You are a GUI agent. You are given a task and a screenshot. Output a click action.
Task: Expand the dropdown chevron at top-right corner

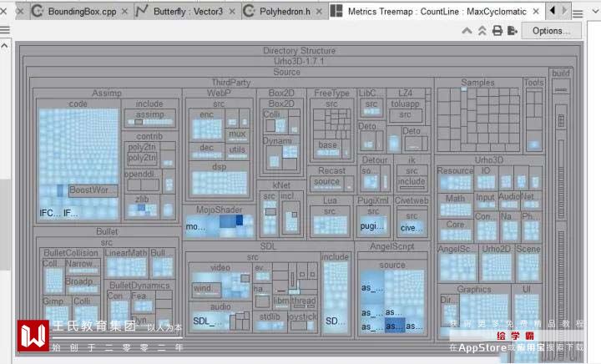[595, 11]
